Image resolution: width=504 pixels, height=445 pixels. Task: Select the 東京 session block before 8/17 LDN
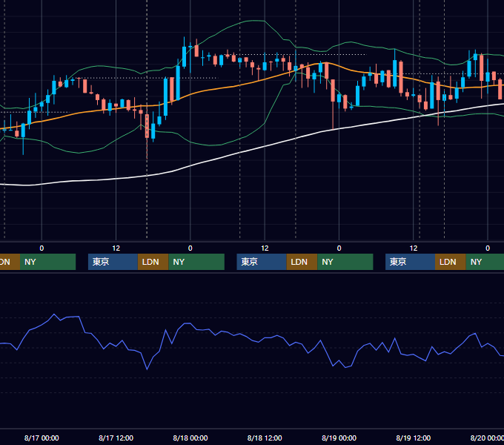[113, 262]
